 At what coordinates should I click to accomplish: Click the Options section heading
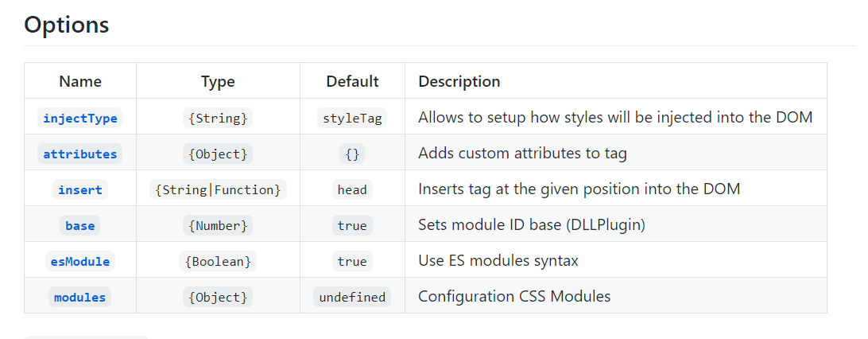[x=67, y=25]
